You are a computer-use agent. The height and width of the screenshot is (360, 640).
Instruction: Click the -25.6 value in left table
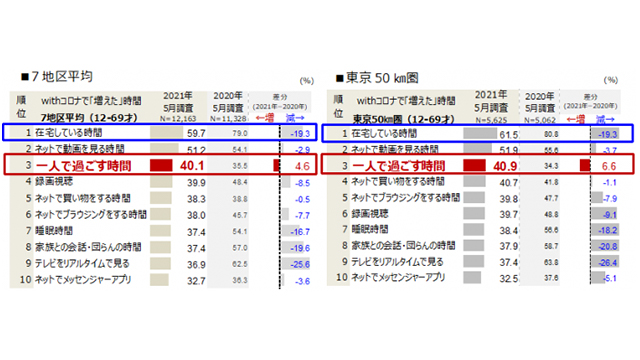(300, 264)
